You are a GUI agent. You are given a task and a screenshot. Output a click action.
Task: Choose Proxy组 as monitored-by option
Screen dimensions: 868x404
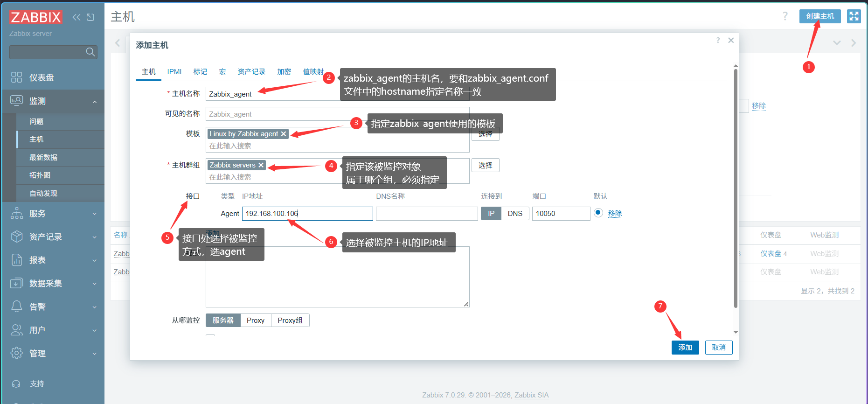coord(290,320)
